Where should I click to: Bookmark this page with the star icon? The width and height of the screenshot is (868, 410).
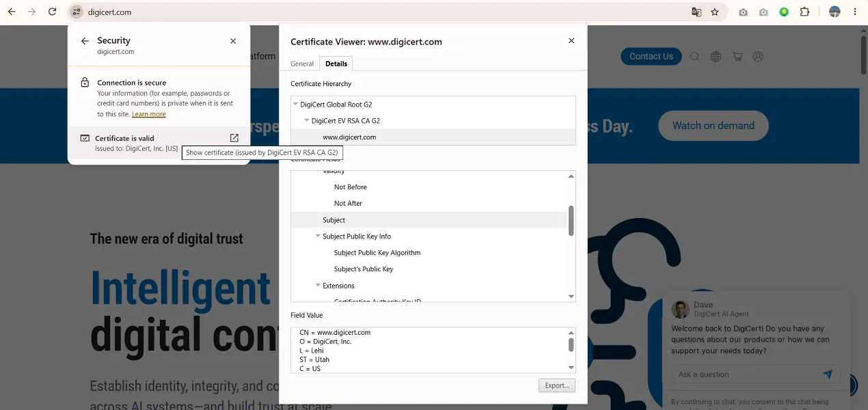715,12
